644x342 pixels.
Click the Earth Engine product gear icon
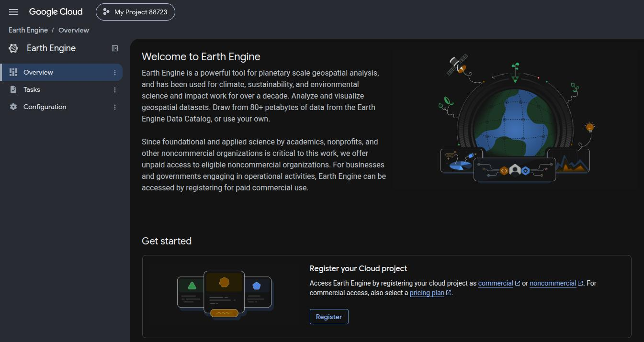pyautogui.click(x=13, y=48)
